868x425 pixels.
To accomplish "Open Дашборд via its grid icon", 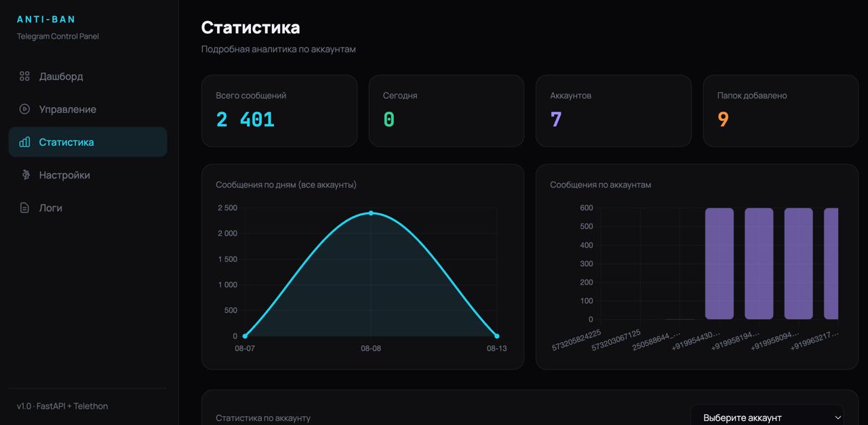I will (x=24, y=76).
